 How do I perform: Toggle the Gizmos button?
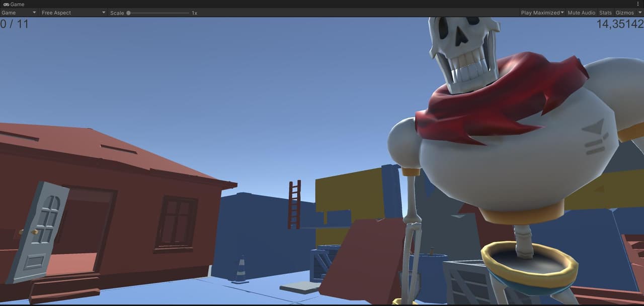click(625, 13)
